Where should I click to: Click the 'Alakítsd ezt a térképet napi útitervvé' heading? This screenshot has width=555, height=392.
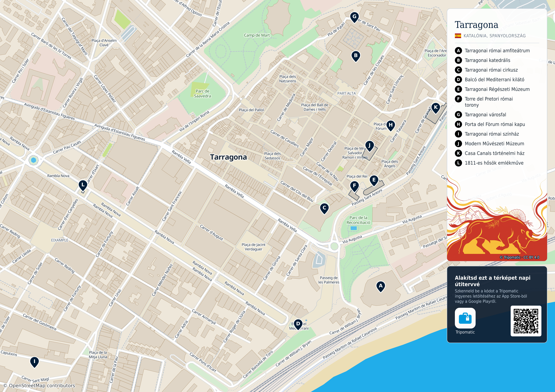(x=492, y=281)
